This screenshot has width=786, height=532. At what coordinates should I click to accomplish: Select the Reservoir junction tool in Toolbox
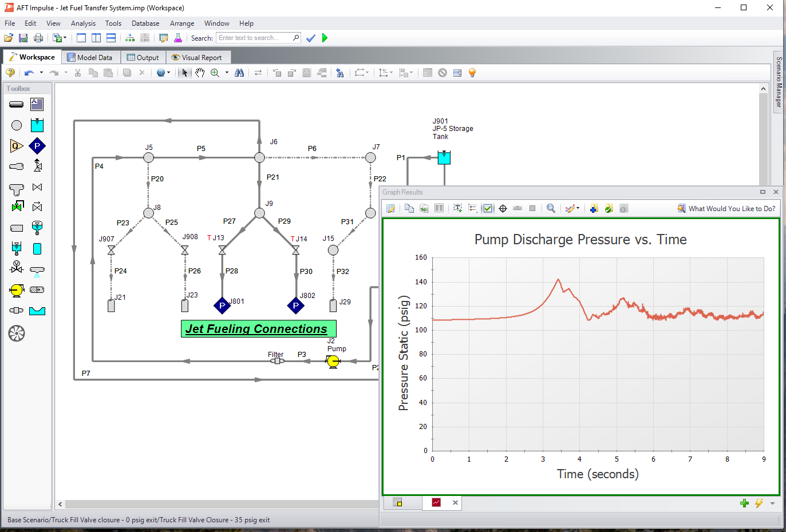tap(37, 125)
